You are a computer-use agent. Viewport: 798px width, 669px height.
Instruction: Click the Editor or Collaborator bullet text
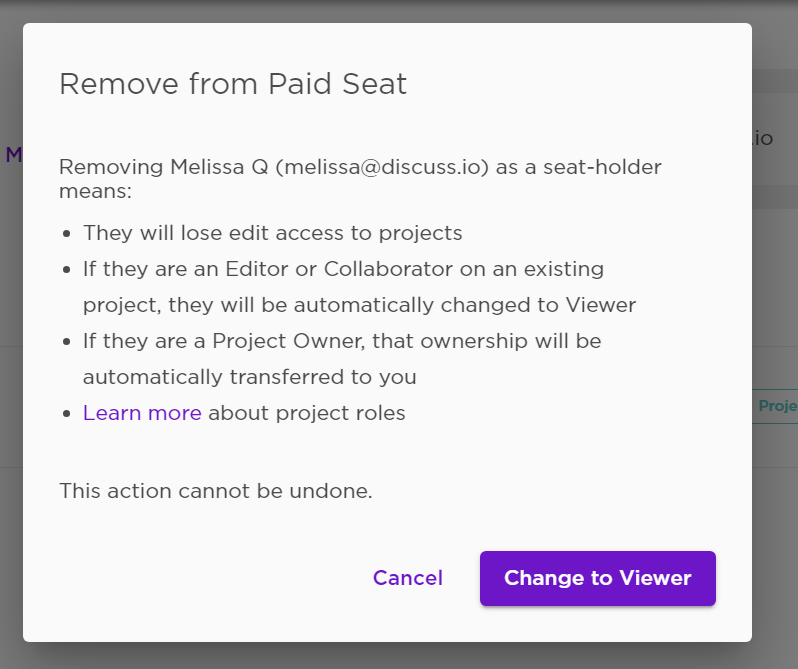[x=359, y=287]
